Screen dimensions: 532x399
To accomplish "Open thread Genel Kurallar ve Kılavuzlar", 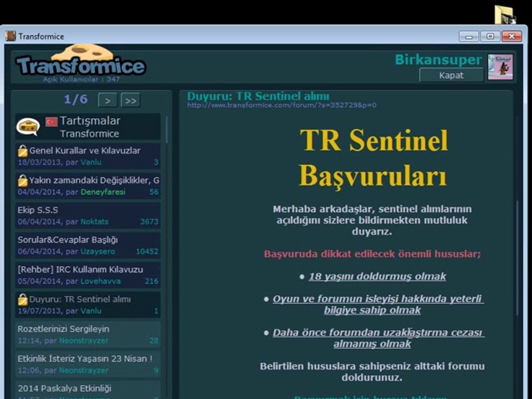I will tap(88, 156).
